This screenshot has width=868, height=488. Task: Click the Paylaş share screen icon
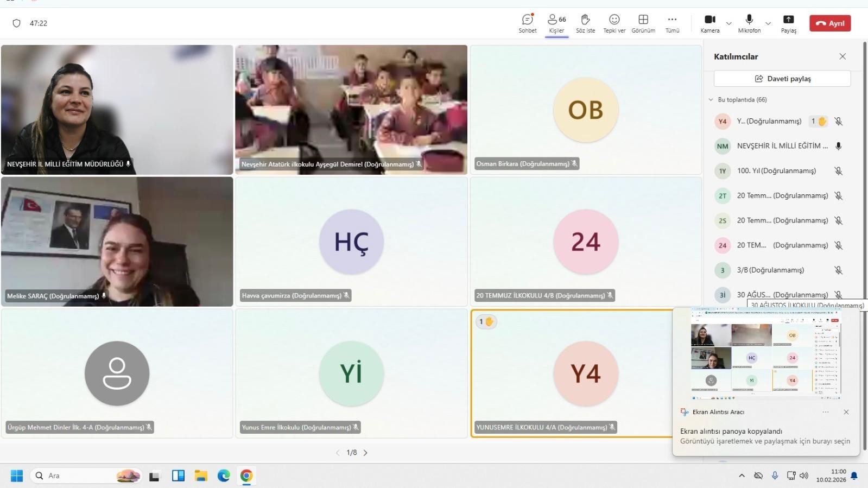click(x=788, y=23)
